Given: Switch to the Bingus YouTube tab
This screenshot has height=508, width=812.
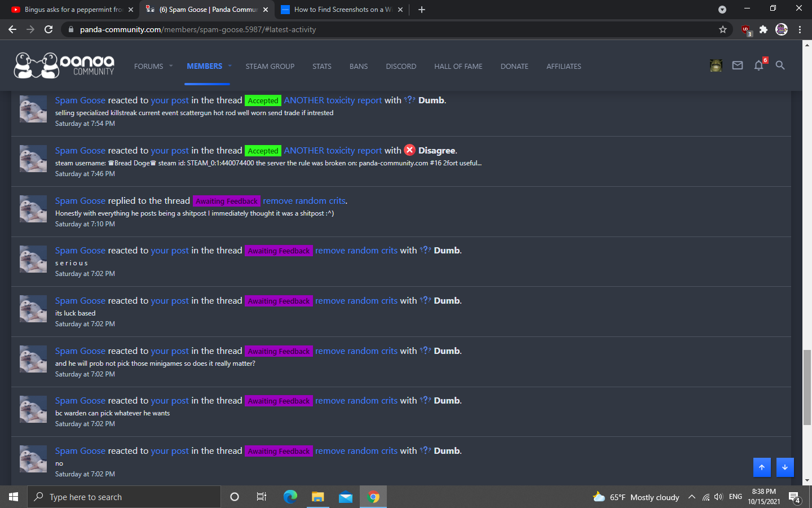Looking at the screenshot, I should coord(68,10).
